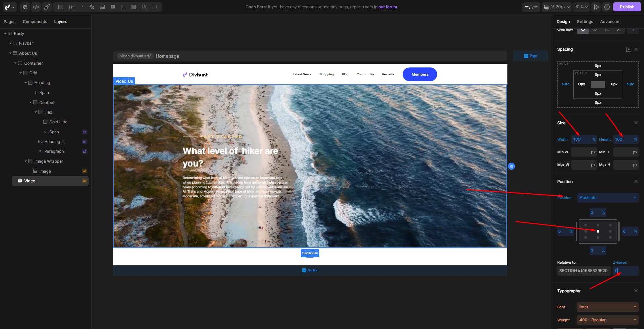Toggle the Spacing linked-sides icon
This screenshot has height=329, width=644.
(628, 49)
